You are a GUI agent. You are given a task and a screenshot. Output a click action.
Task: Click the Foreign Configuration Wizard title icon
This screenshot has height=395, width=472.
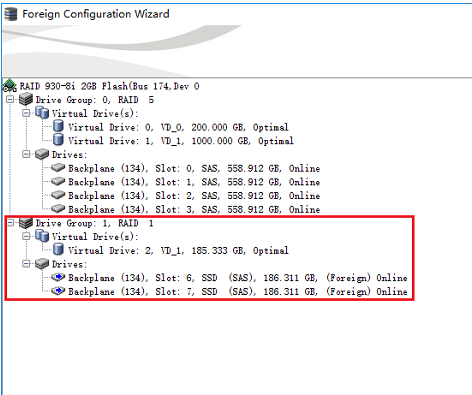pyautogui.click(x=11, y=14)
